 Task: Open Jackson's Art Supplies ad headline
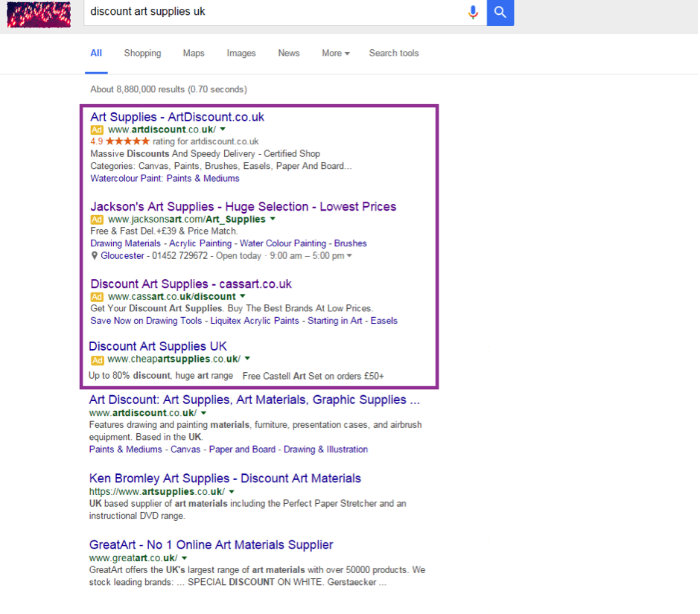244,207
